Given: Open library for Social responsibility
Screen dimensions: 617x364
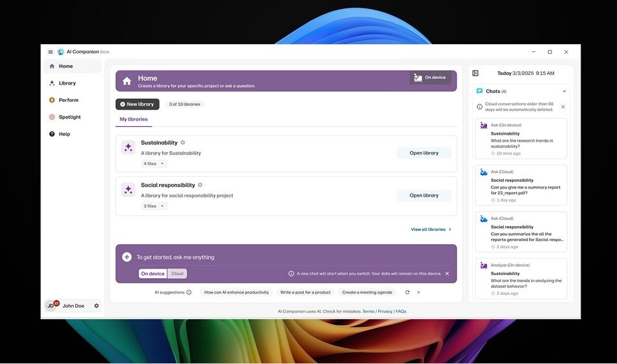Looking at the screenshot, I should coord(424,195).
